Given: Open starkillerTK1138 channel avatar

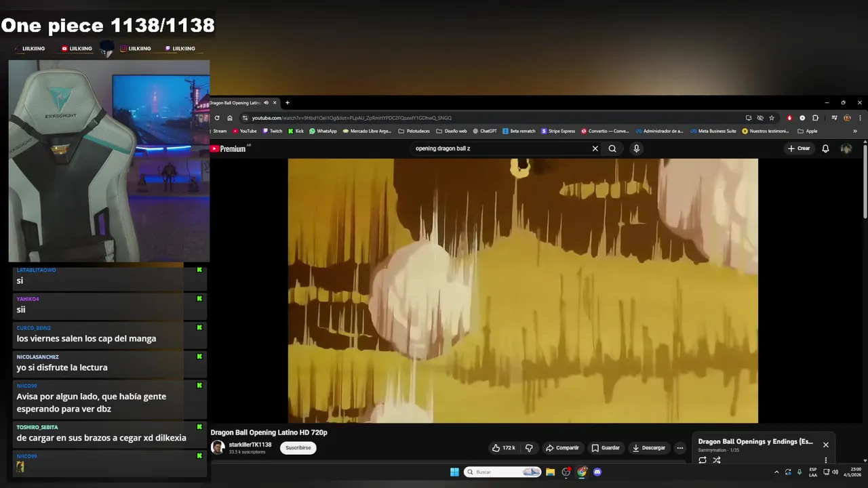Looking at the screenshot, I should click(218, 447).
